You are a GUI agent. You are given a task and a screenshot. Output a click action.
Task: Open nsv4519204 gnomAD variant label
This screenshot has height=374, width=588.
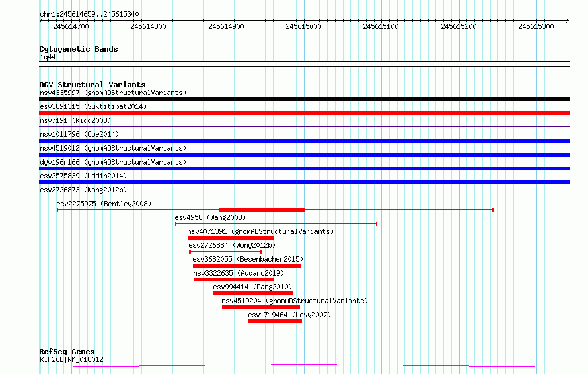click(x=295, y=301)
